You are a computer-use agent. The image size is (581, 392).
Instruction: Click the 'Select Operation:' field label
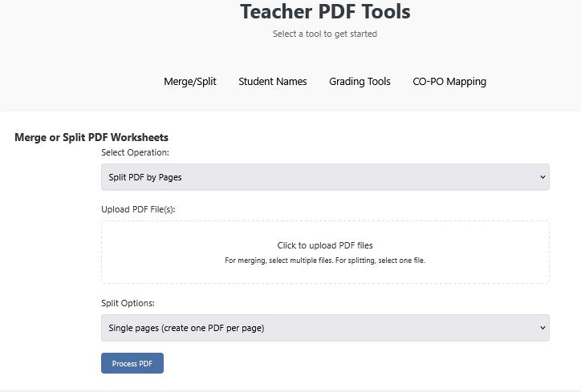135,152
